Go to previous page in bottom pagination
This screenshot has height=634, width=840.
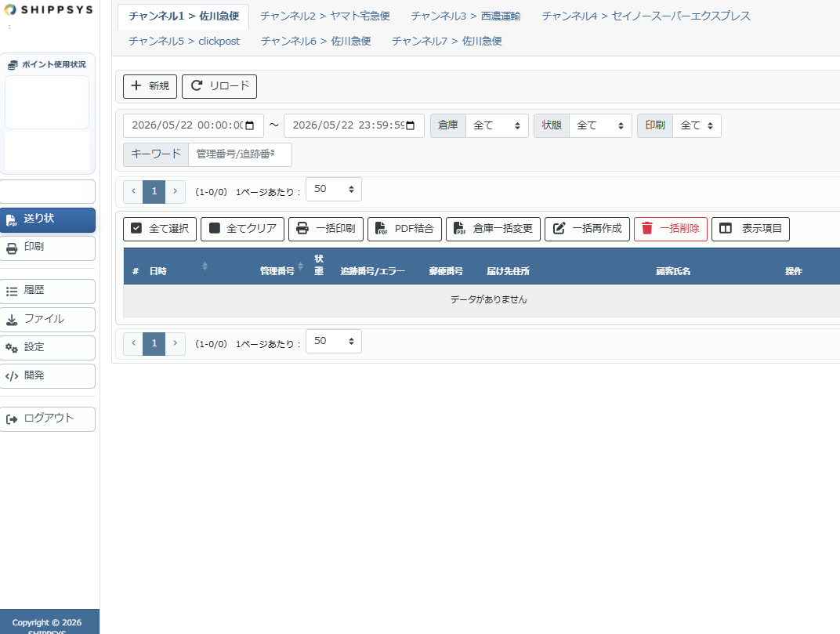click(133, 343)
